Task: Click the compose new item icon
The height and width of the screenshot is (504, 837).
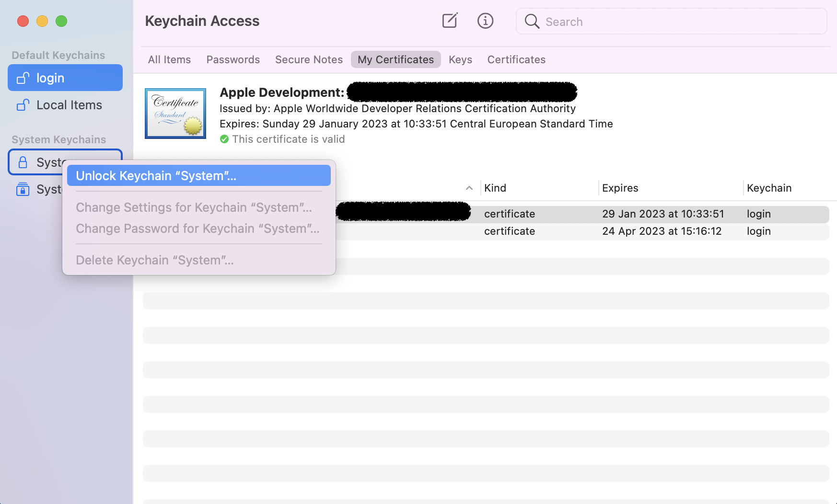Action: coord(450,21)
